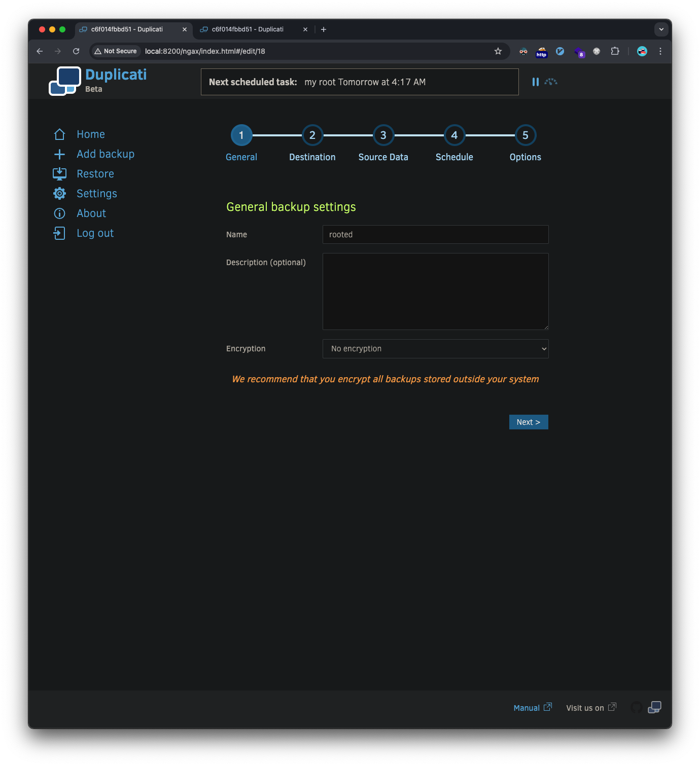Open Settings gear icon in sidebar

(59, 194)
